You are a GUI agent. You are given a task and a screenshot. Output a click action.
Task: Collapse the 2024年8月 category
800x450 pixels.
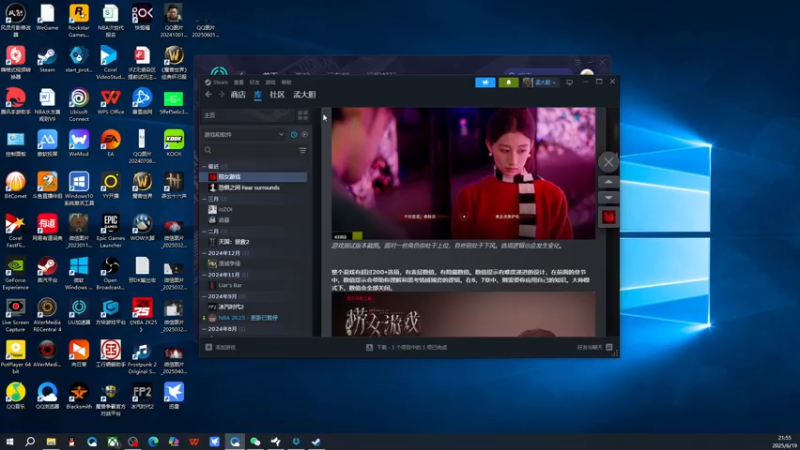coord(205,329)
